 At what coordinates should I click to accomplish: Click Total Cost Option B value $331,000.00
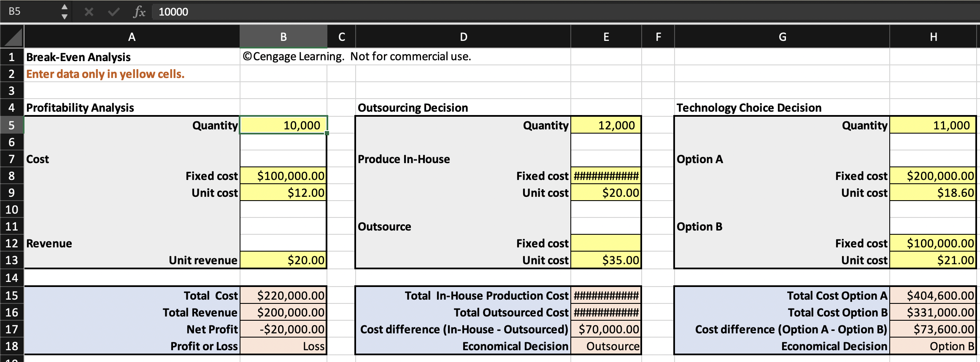tap(933, 312)
